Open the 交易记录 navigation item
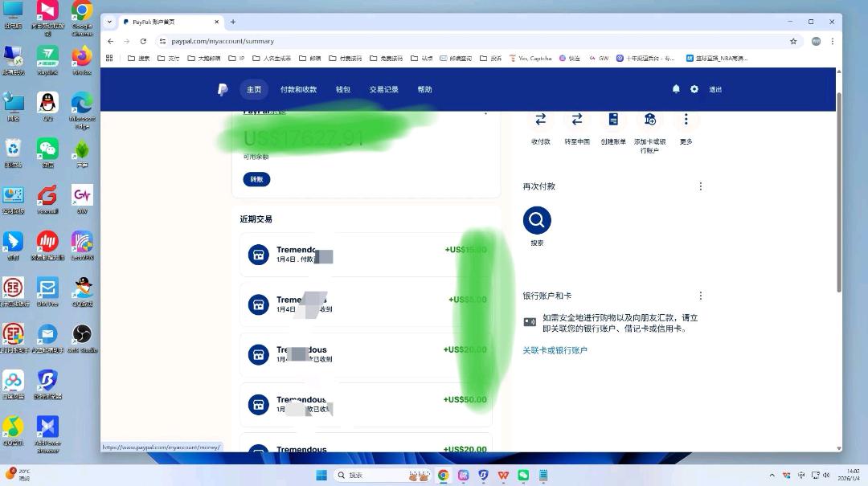This screenshot has width=868, height=486. pos(383,89)
